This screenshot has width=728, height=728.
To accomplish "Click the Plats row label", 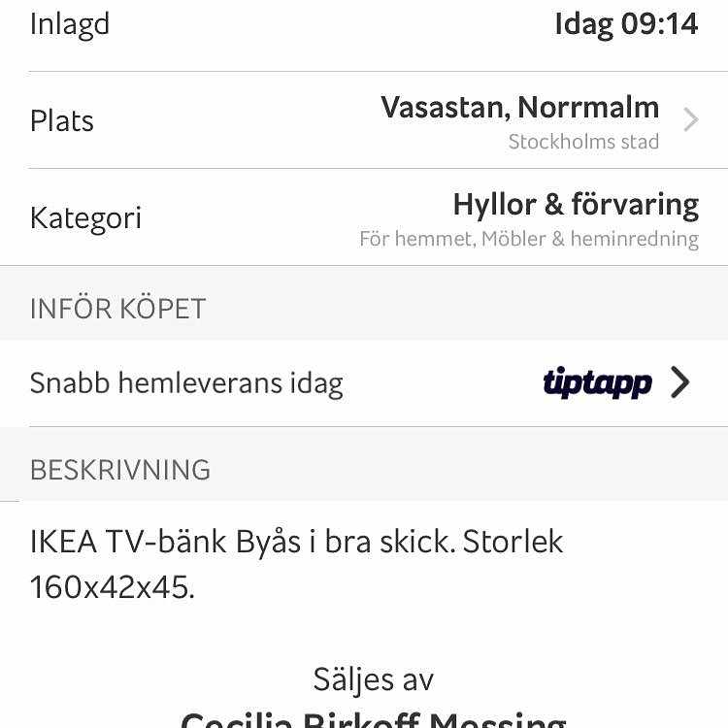I will pos(62,120).
